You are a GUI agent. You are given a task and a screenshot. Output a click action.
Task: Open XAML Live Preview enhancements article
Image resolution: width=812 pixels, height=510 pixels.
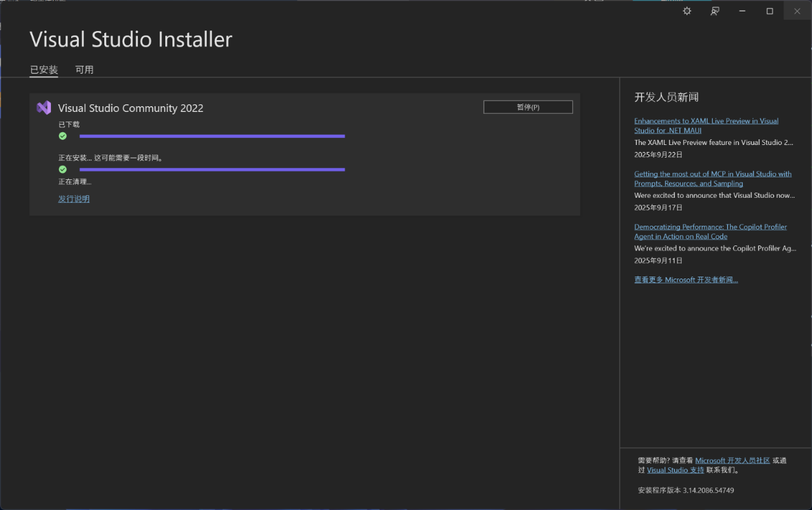[x=706, y=125]
